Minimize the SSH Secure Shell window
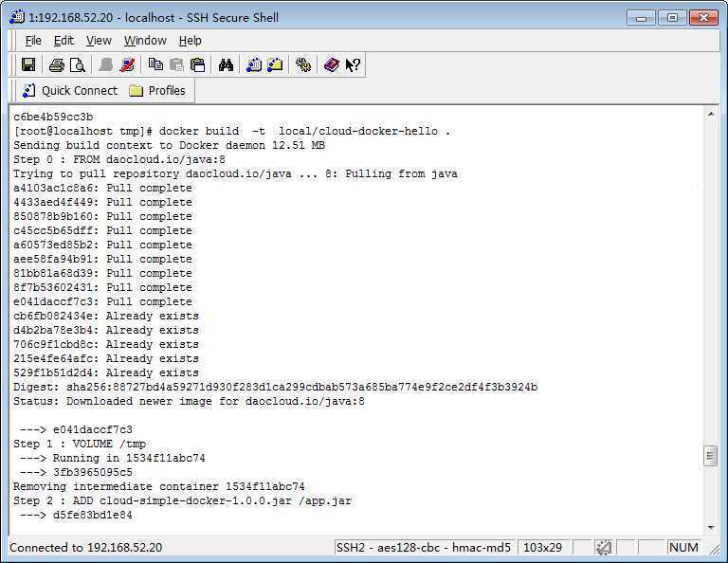This screenshot has height=563, width=728. coord(641,18)
